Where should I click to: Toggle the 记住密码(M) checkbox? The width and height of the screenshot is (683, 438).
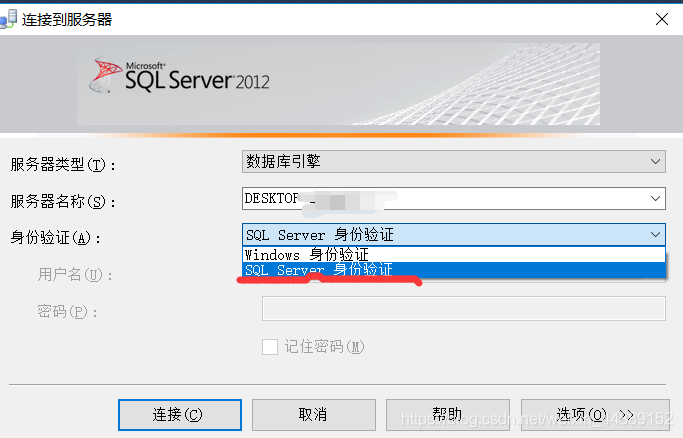click(270, 347)
